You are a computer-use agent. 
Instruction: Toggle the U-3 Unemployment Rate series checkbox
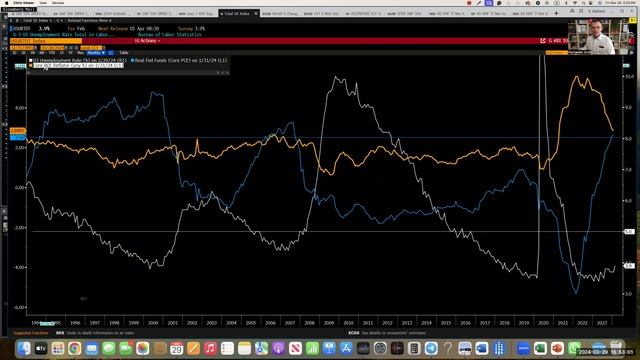pyautogui.click(x=31, y=60)
